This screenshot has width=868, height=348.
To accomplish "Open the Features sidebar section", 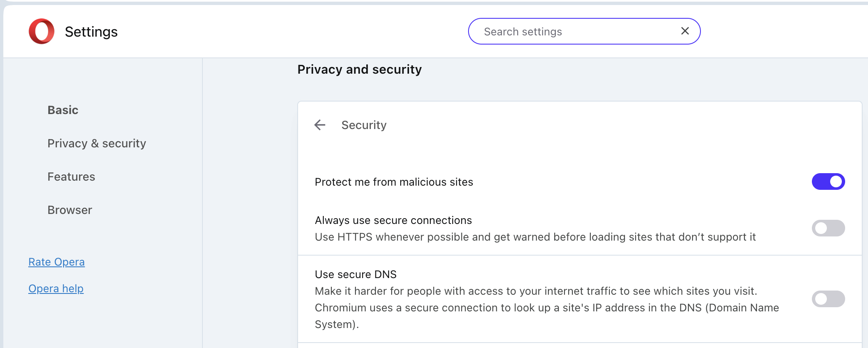I will click(x=71, y=176).
